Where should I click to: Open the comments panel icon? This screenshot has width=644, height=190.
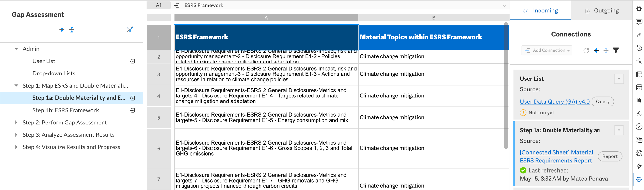coord(639,22)
